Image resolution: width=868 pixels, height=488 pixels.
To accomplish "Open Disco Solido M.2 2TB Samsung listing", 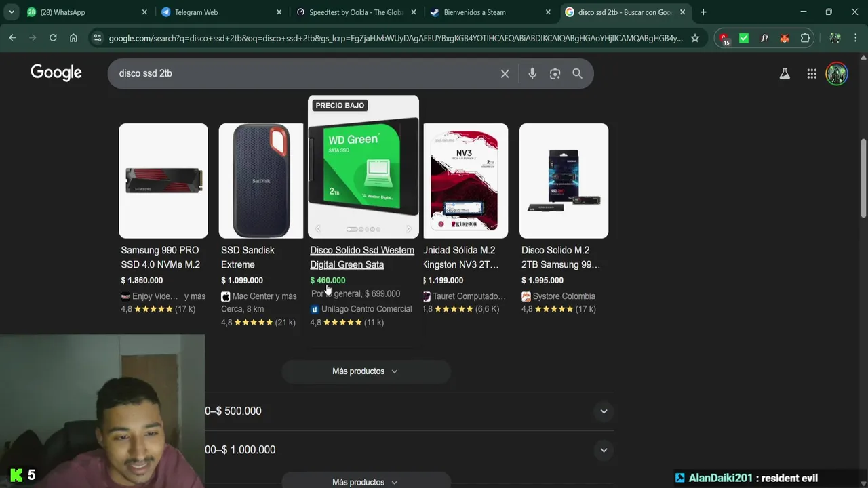I will pyautogui.click(x=561, y=258).
